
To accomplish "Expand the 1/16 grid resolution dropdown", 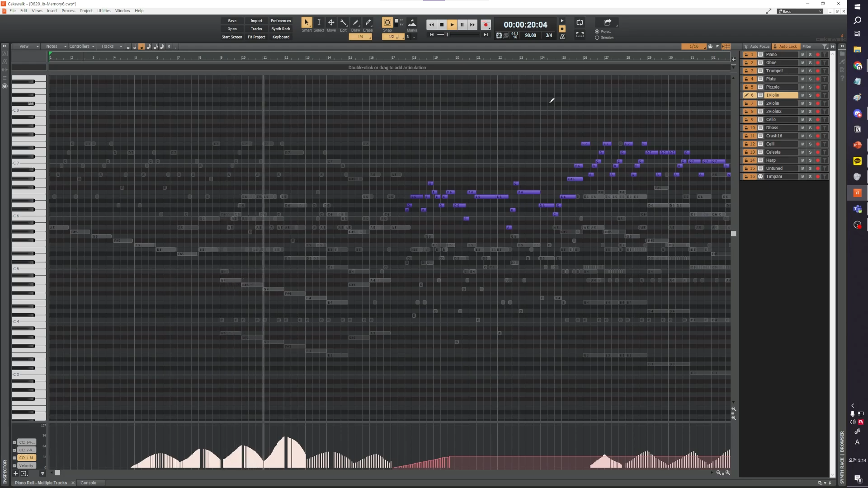I will tap(694, 47).
